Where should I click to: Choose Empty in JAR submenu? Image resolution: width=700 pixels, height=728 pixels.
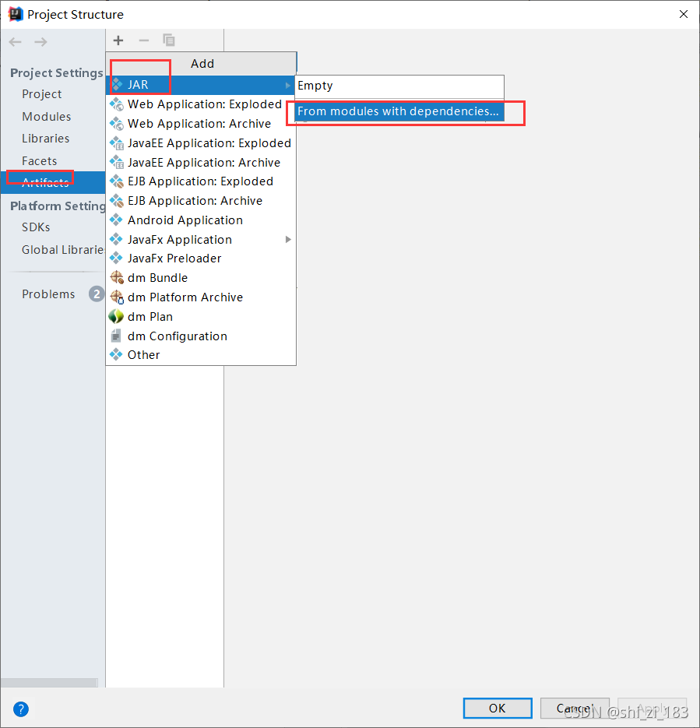[399, 86]
